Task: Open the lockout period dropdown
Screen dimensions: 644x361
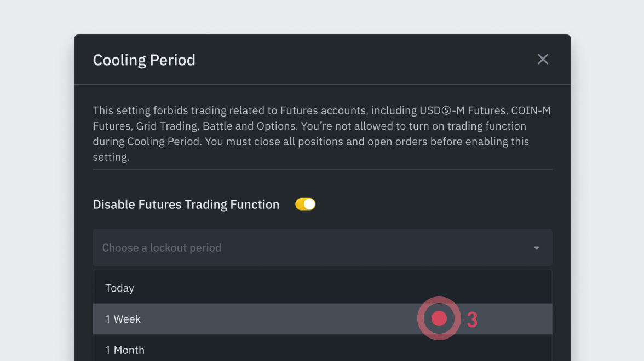Action: tap(322, 248)
